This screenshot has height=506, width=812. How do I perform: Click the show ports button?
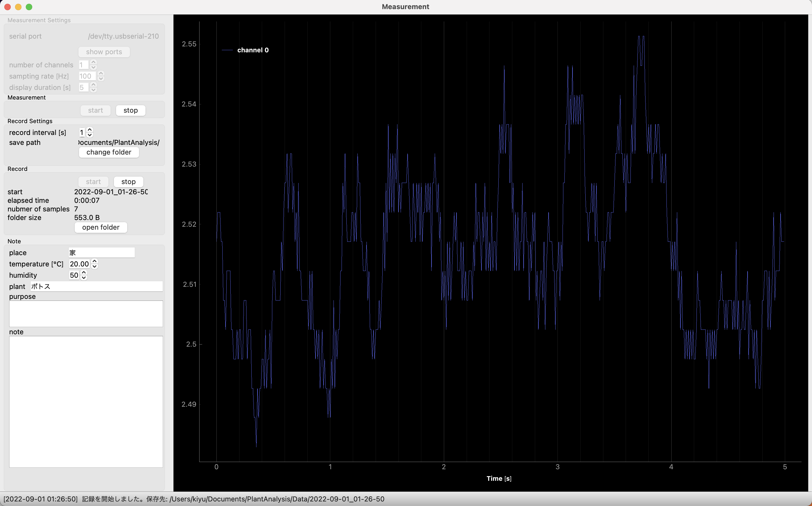tap(104, 52)
